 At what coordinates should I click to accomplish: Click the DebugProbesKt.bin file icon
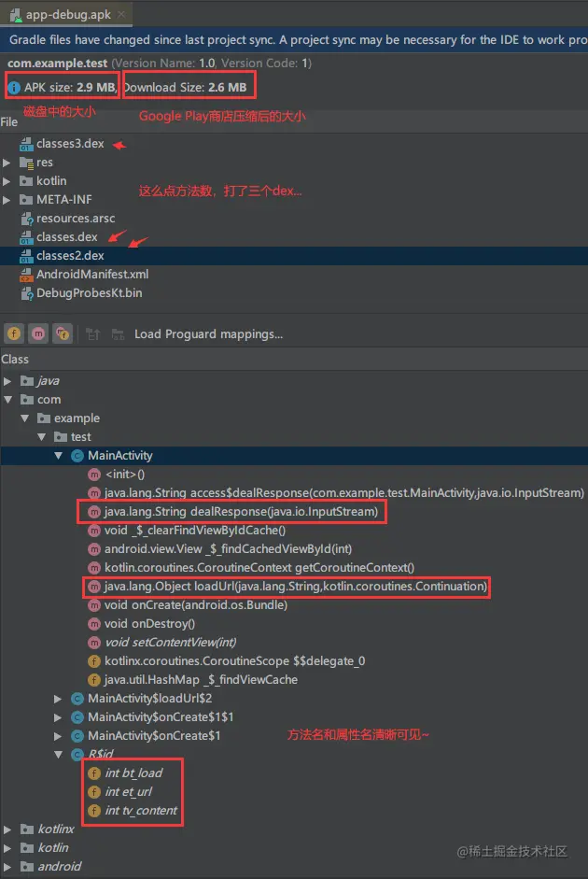tap(26, 293)
